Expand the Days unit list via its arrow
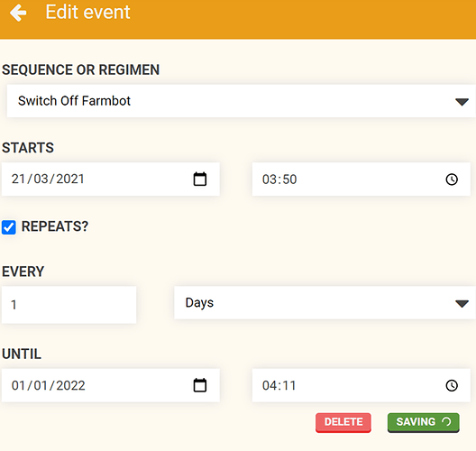The width and height of the screenshot is (476, 451). (x=462, y=303)
